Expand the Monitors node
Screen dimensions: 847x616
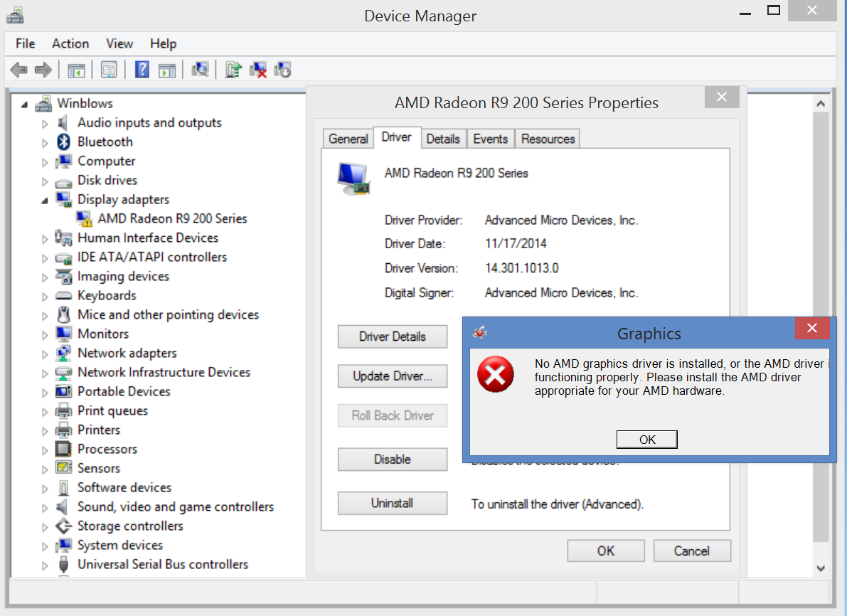45,335
